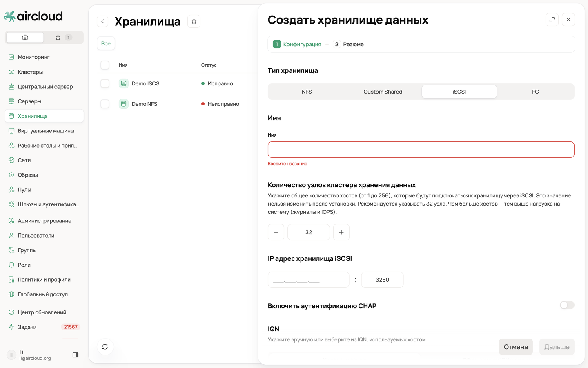Expand the dialog to full screen
This screenshot has height=368, width=588.
click(552, 20)
